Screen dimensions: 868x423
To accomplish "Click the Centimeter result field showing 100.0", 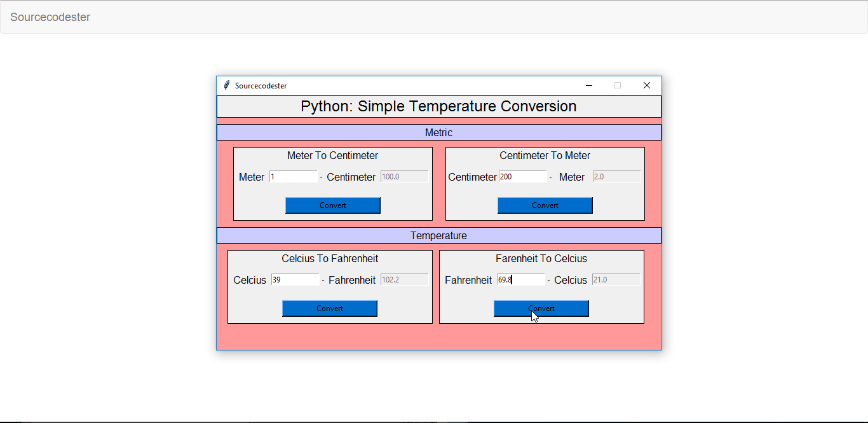I will click(x=405, y=177).
